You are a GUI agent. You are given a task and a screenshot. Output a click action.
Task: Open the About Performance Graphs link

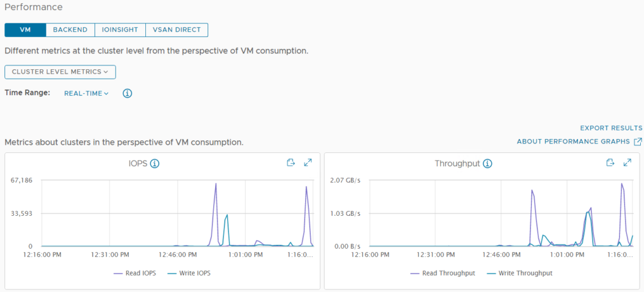[573, 142]
